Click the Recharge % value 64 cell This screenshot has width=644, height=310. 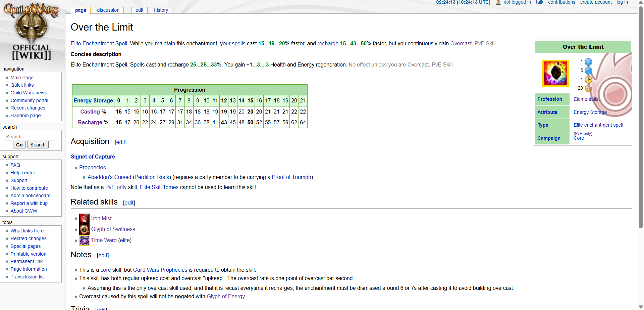click(303, 123)
